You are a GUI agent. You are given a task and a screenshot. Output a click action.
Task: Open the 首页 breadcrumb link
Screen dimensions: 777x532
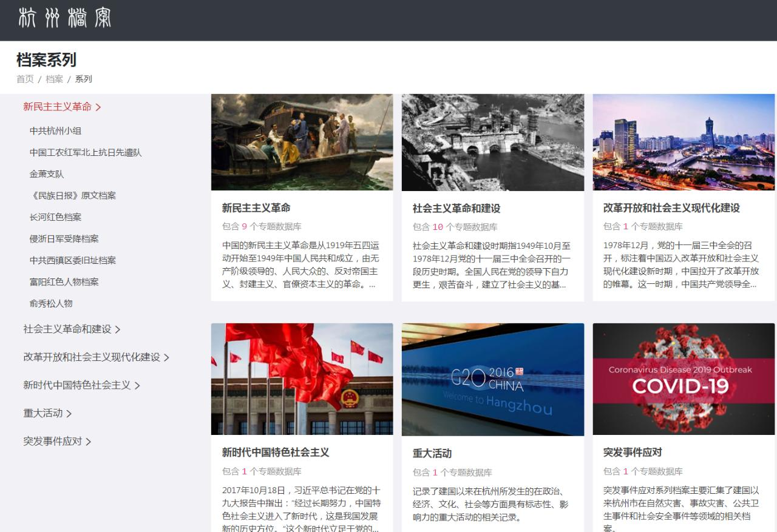[x=24, y=79]
